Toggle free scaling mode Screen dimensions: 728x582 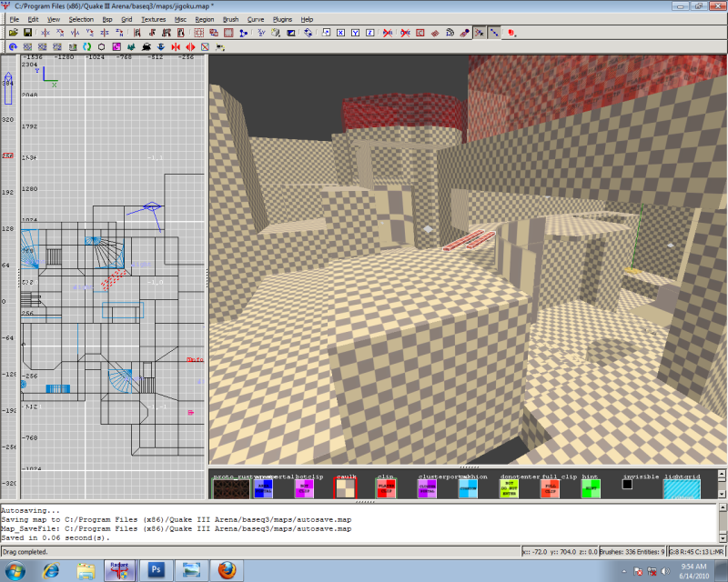coord(326,33)
